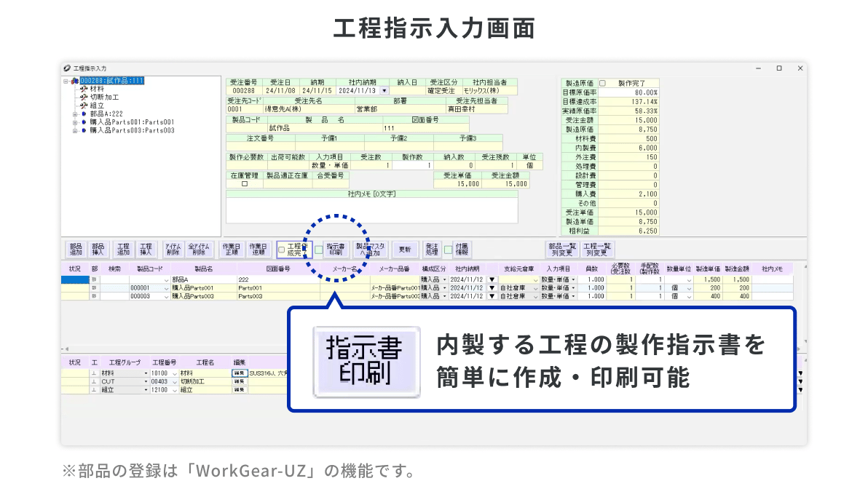Click the 部 column icon in the 購入品Parts003 row

pos(94,297)
